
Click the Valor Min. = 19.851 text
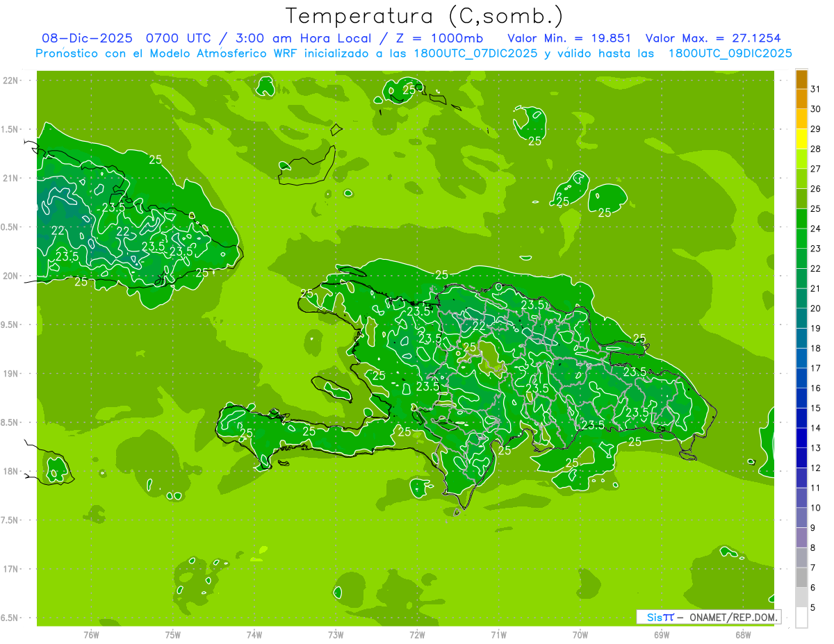coord(569,38)
